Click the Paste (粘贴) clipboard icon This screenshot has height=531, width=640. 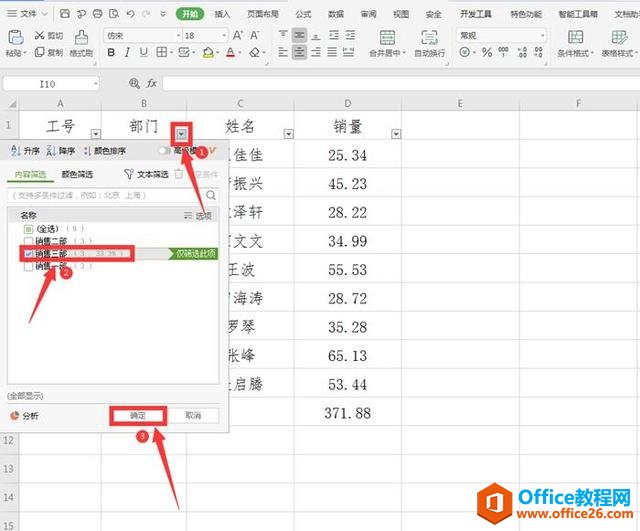[x=16, y=38]
